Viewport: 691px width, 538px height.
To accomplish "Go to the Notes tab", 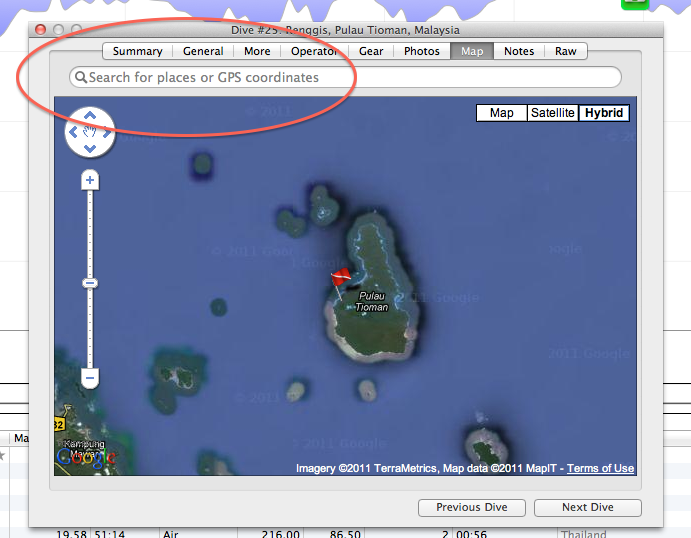I will (518, 51).
